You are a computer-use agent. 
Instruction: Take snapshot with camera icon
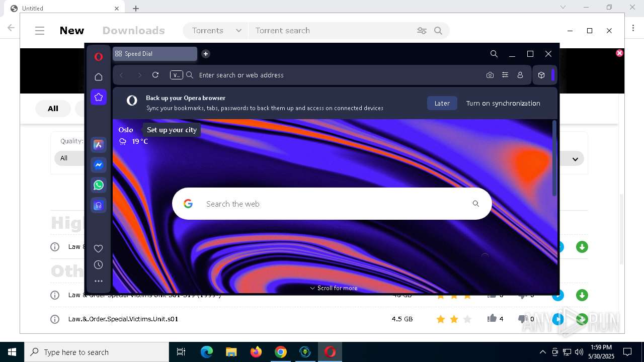pyautogui.click(x=490, y=75)
